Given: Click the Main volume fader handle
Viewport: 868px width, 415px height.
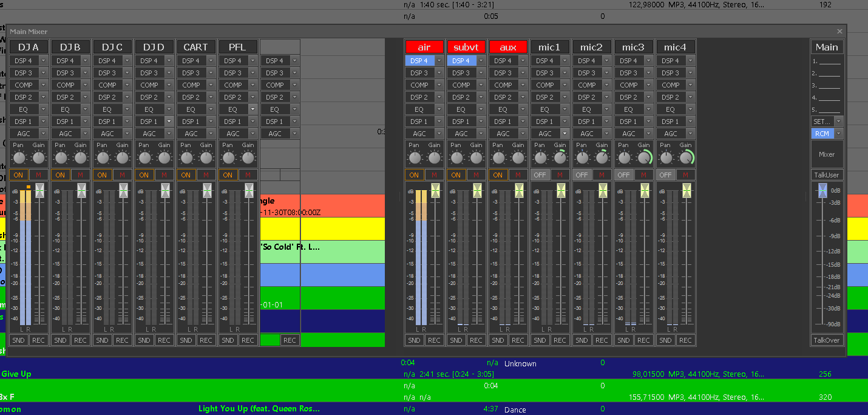Looking at the screenshot, I should tap(822, 191).
